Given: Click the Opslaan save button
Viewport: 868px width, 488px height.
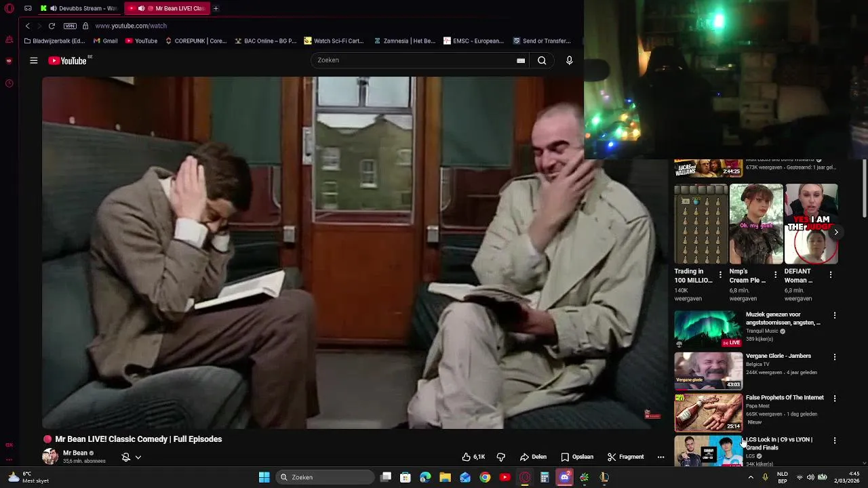Looking at the screenshot, I should tap(577, 457).
